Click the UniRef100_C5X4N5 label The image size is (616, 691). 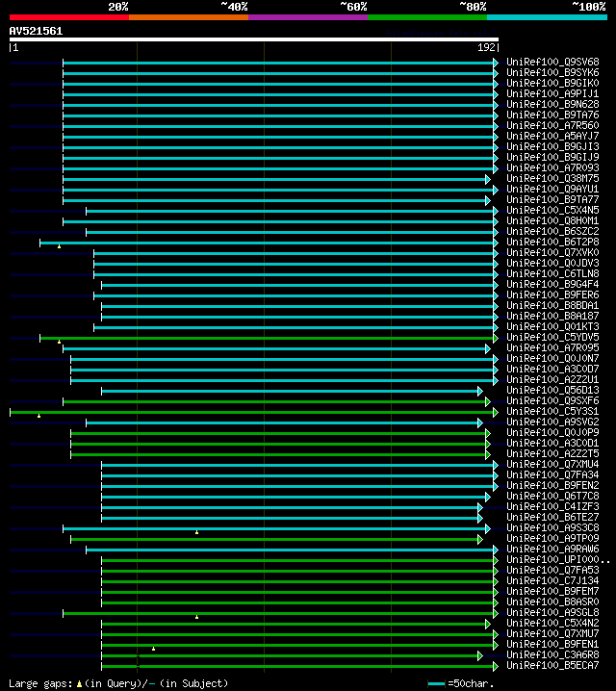click(x=552, y=210)
